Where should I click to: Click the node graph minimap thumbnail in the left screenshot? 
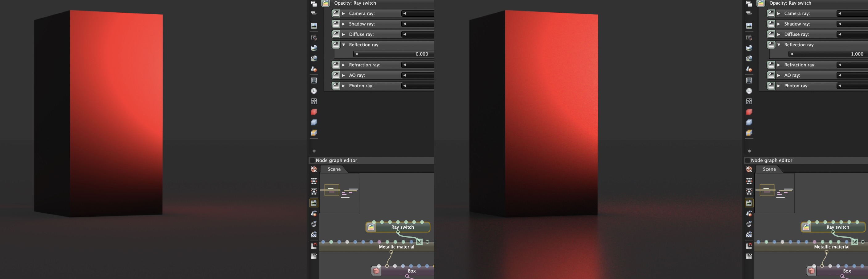339,193
